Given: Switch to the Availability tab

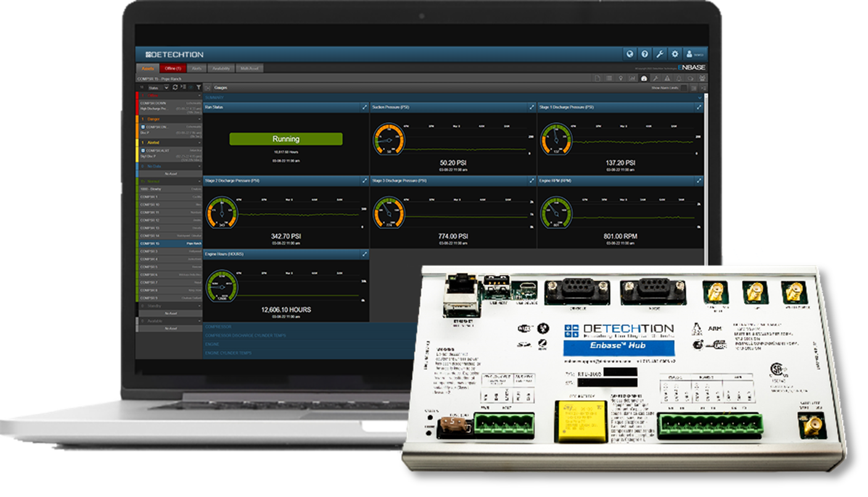Looking at the screenshot, I should pos(221,68).
